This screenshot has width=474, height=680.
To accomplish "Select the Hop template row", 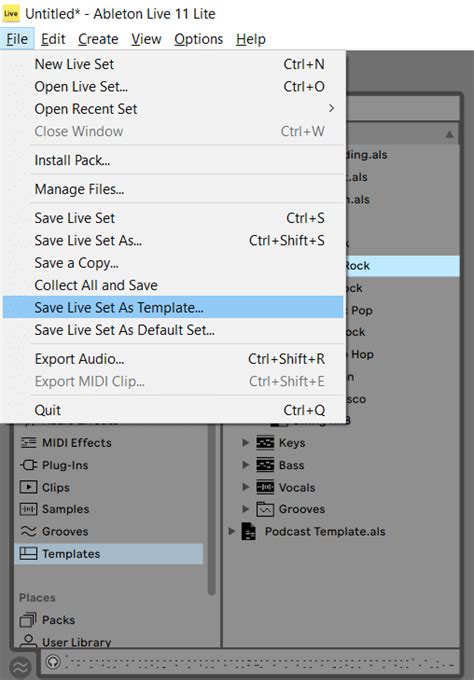I will point(402,355).
